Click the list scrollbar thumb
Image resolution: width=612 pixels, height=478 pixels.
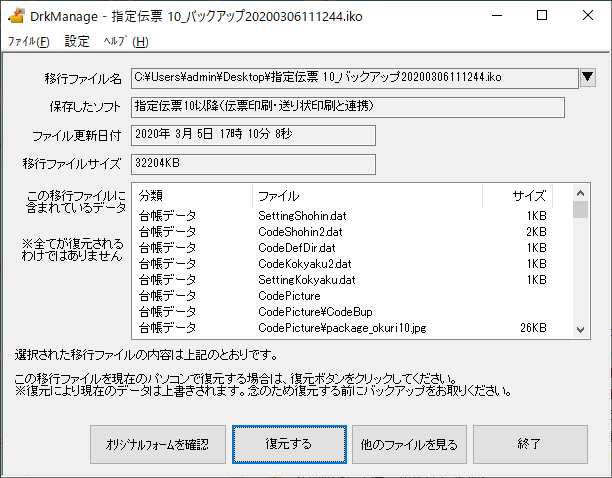(x=580, y=210)
